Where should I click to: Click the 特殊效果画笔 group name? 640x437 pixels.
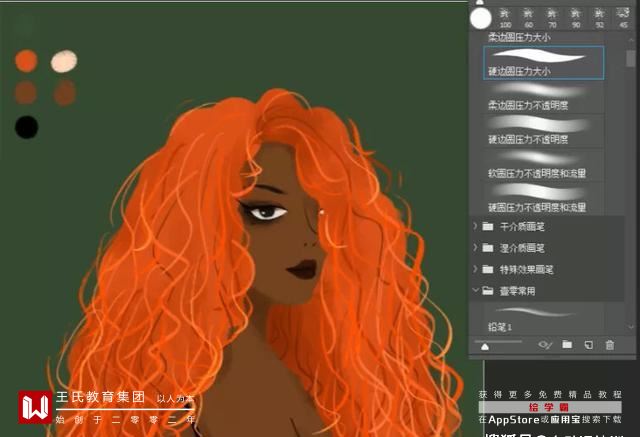coord(527,270)
